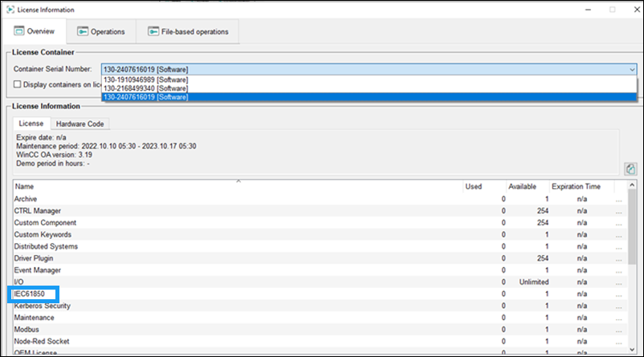Sort the table by the Name column header
Screen dimensions: 644x357
[x=237, y=186]
